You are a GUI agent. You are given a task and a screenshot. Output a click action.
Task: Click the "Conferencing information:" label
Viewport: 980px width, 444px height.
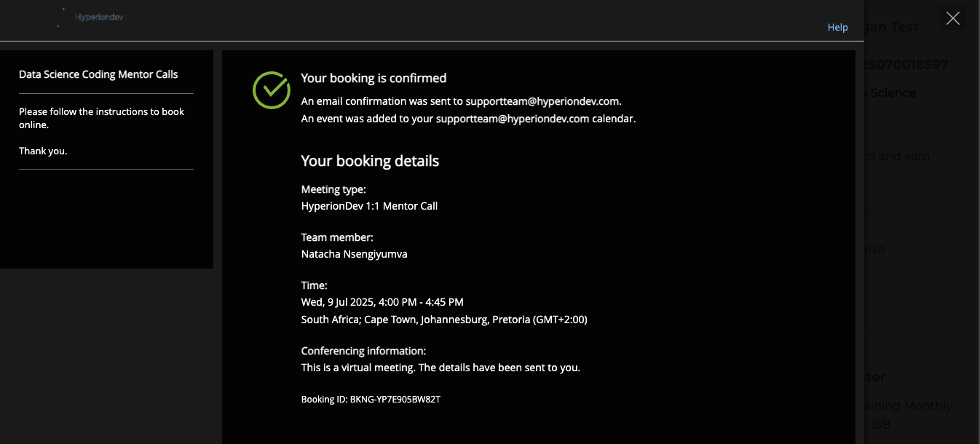pyautogui.click(x=363, y=351)
